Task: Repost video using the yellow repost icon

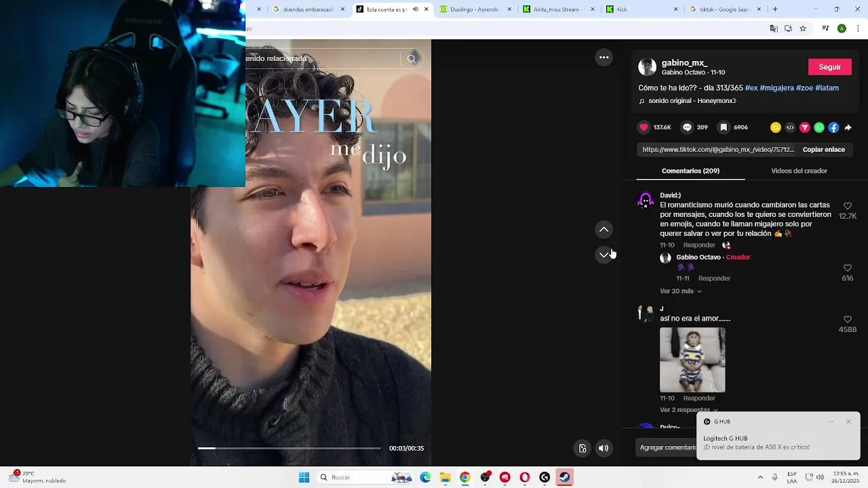Action: pos(776,127)
